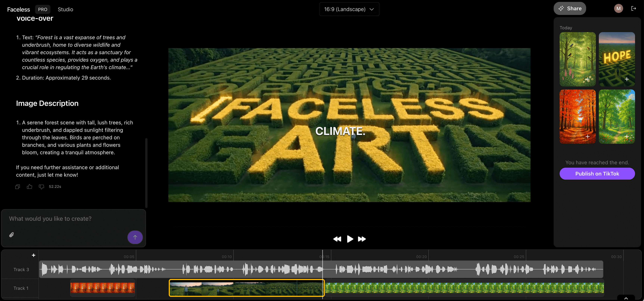Click the copy response icon
The image size is (644, 301).
18,187
